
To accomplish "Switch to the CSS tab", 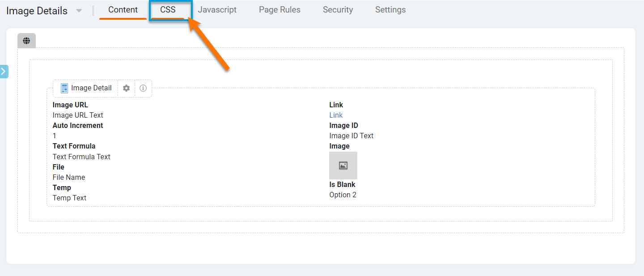I will pos(168,10).
